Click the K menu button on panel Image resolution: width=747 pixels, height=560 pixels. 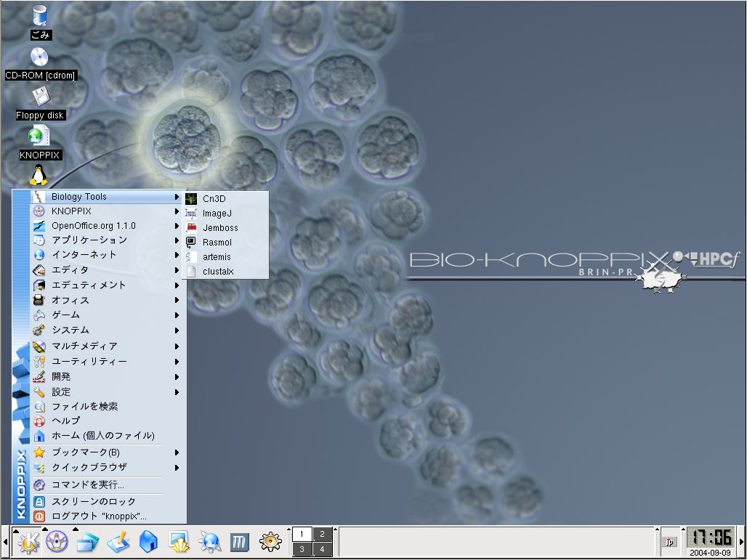pyautogui.click(x=28, y=542)
